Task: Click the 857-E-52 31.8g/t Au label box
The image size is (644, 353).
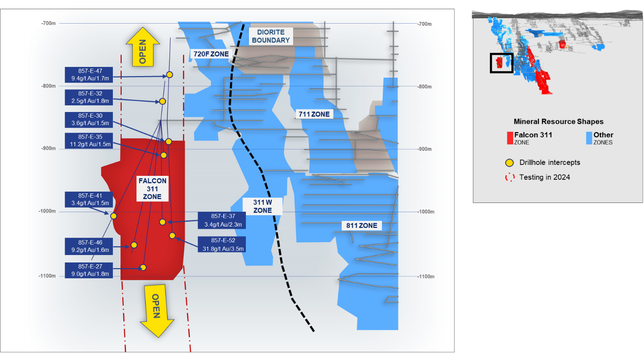Action: pyautogui.click(x=222, y=245)
